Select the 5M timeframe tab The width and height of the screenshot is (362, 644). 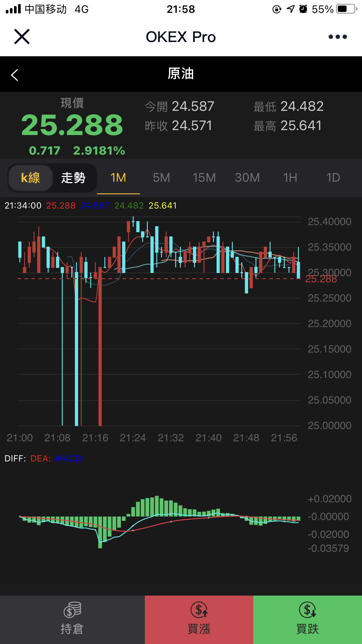tap(161, 178)
